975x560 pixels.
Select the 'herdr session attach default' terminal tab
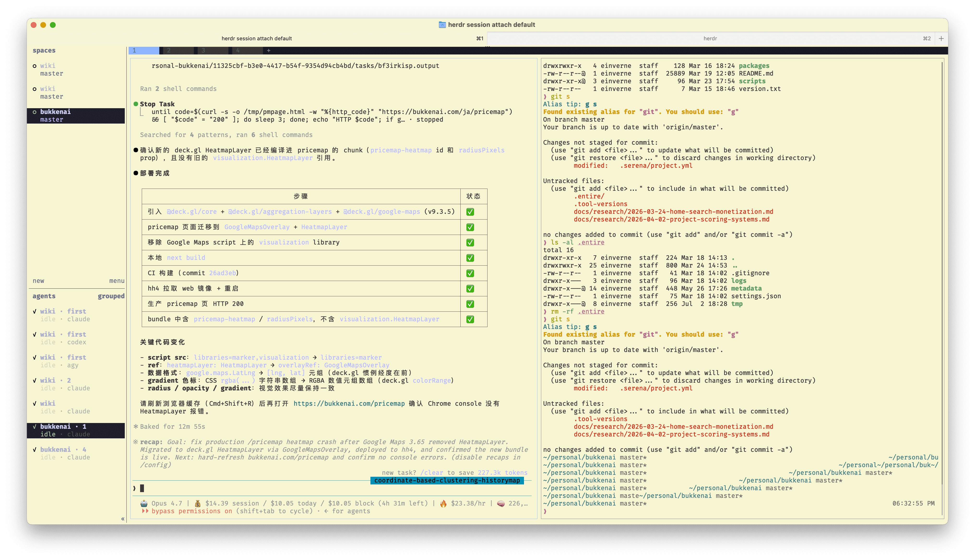click(257, 38)
